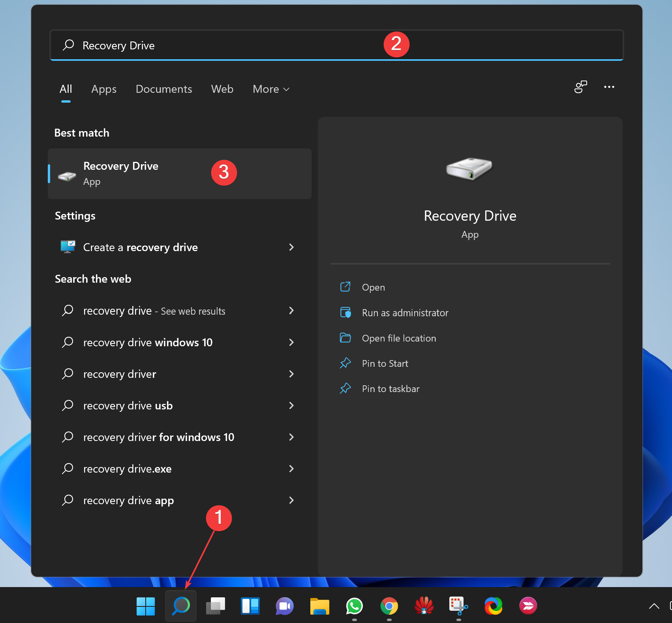Choose Pin to Start
This screenshot has width=672, height=623.
point(385,364)
